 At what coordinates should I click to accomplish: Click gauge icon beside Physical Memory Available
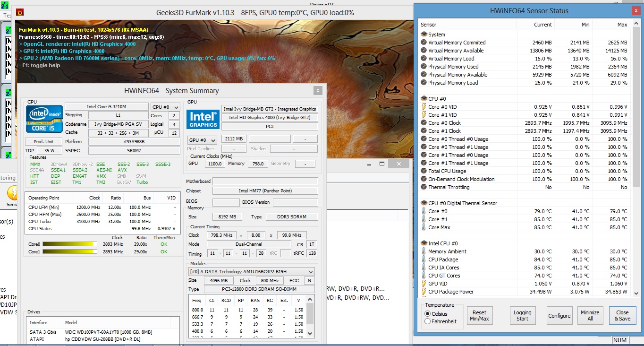pyautogui.click(x=424, y=75)
